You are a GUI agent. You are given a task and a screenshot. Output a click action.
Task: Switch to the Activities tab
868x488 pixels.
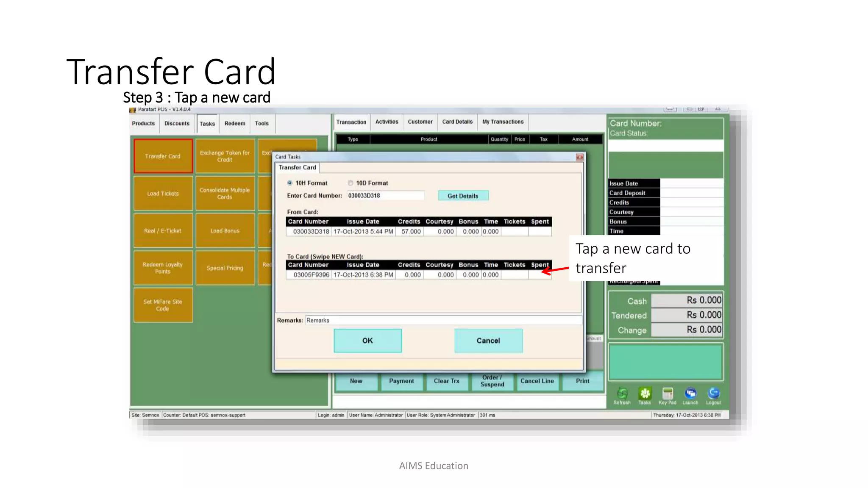tap(387, 122)
